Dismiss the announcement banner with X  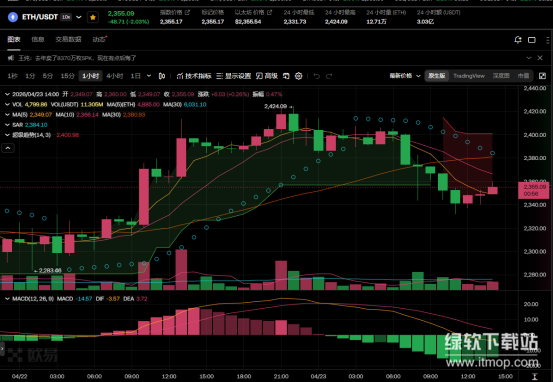[x=540, y=58]
